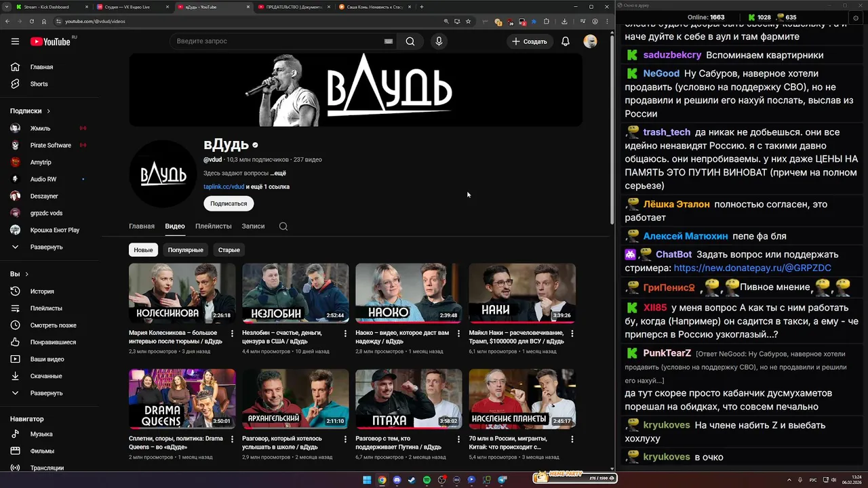Open the Птаха video thumbnail
Viewport: 868px width, 488px height.
[x=408, y=399]
